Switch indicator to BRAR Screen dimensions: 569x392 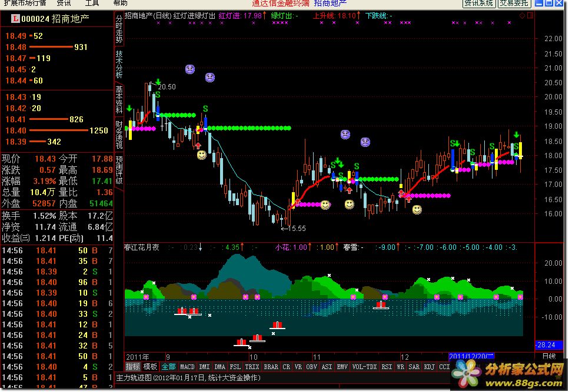(x=271, y=367)
